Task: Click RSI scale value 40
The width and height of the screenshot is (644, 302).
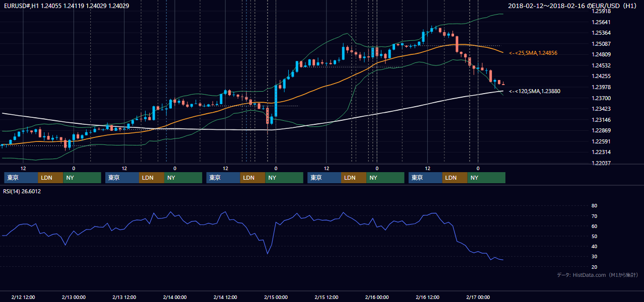Action: click(594, 246)
